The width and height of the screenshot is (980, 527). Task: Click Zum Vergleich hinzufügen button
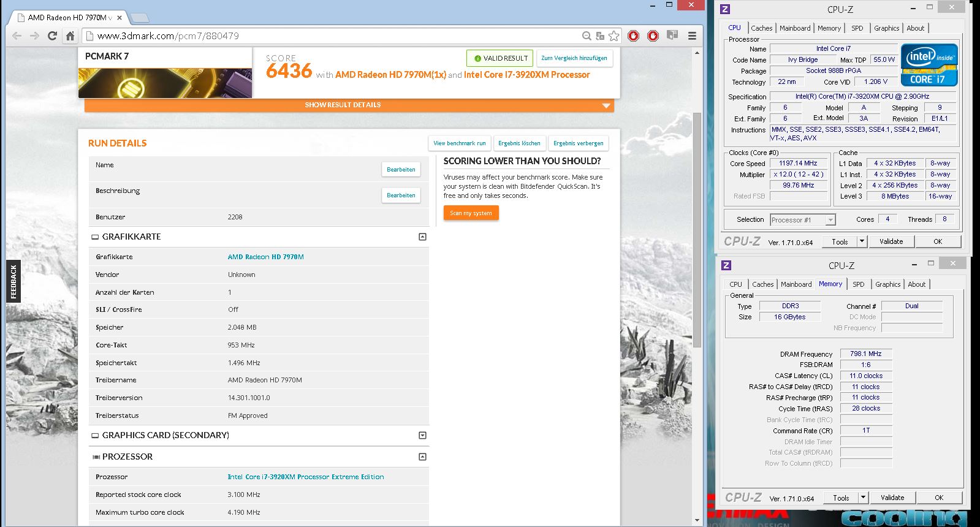[574, 58]
